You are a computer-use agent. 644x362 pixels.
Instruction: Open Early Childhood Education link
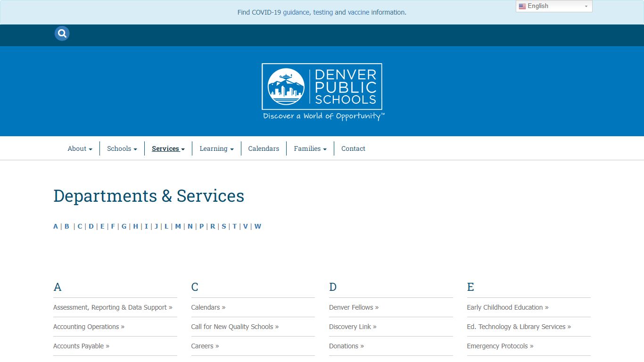(x=508, y=307)
